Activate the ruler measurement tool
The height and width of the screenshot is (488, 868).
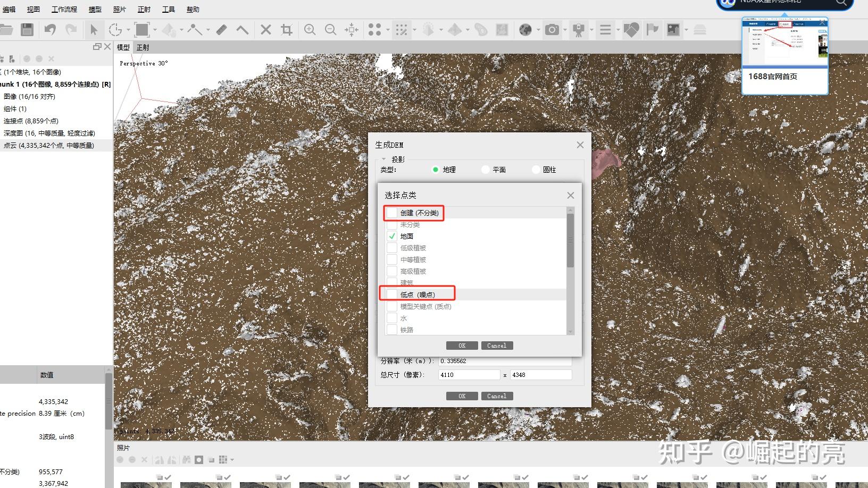click(x=221, y=29)
